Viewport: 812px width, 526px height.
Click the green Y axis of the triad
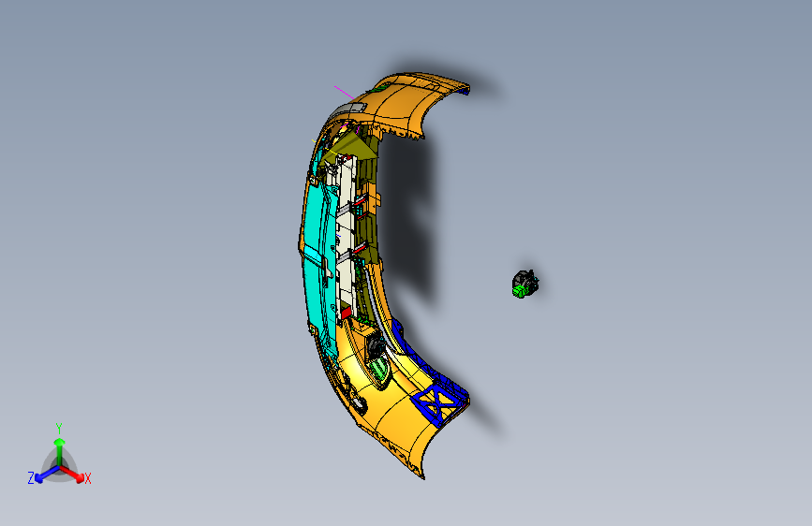tap(60, 451)
